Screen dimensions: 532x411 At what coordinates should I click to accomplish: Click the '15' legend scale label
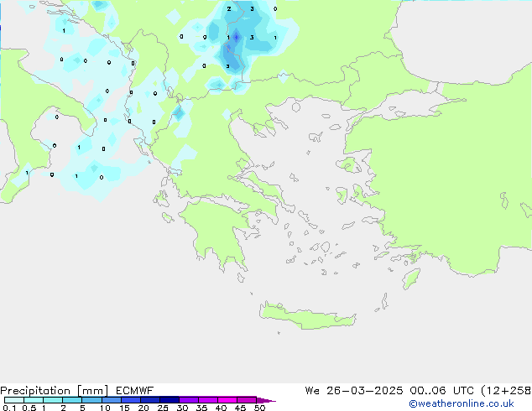[124, 408]
